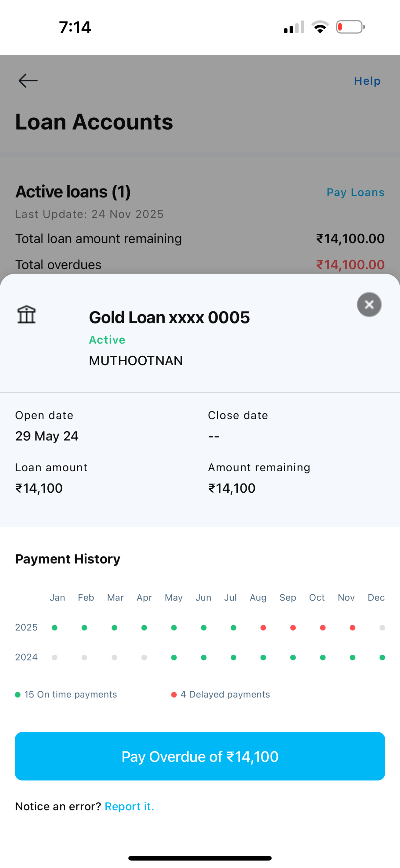Close the Gold Loan details sheet
The height and width of the screenshot is (868, 400).
click(369, 304)
